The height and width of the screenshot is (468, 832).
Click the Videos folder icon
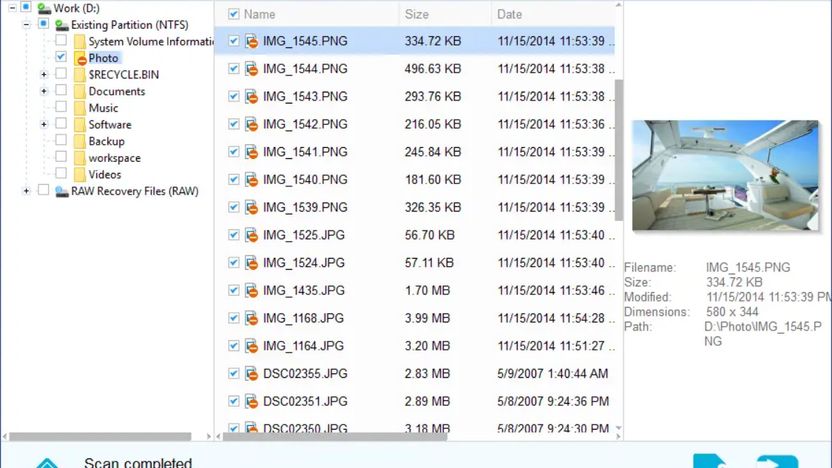80,174
